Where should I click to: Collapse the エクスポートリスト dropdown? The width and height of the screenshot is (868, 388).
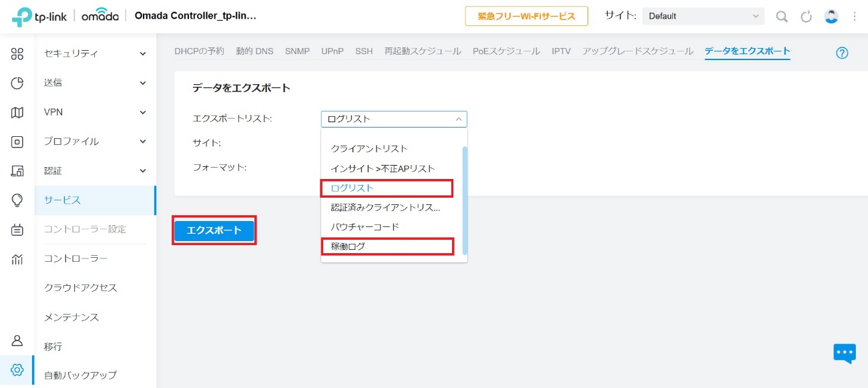394,119
